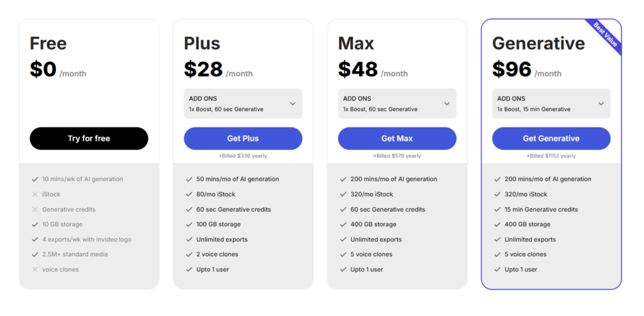Click the X icon beside iStock in Free plan

coord(35,194)
